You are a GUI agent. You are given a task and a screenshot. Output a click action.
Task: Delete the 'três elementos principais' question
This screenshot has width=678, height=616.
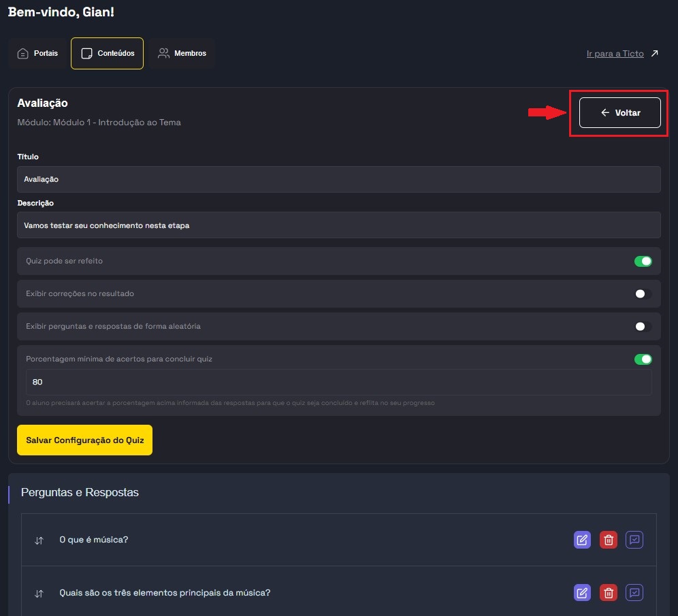608,593
